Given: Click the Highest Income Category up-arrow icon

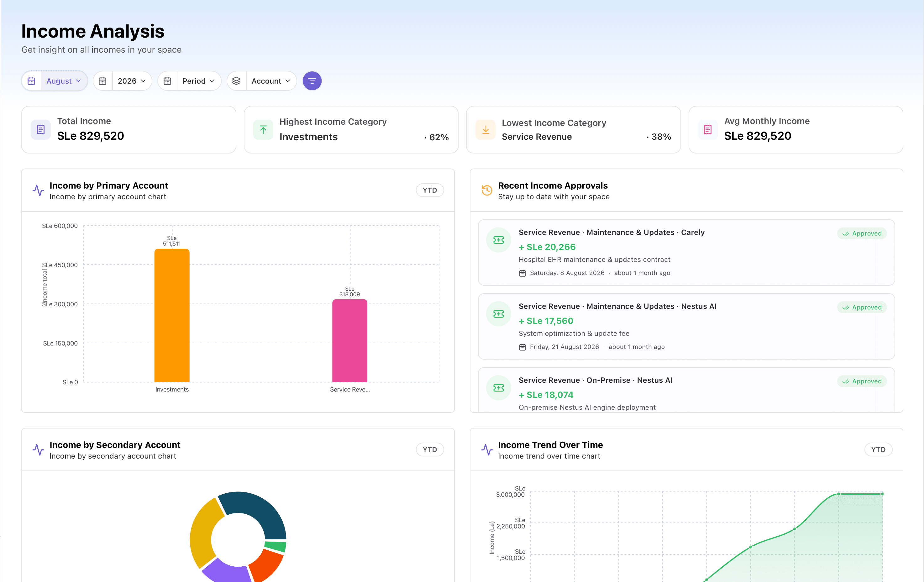Looking at the screenshot, I should (x=263, y=130).
